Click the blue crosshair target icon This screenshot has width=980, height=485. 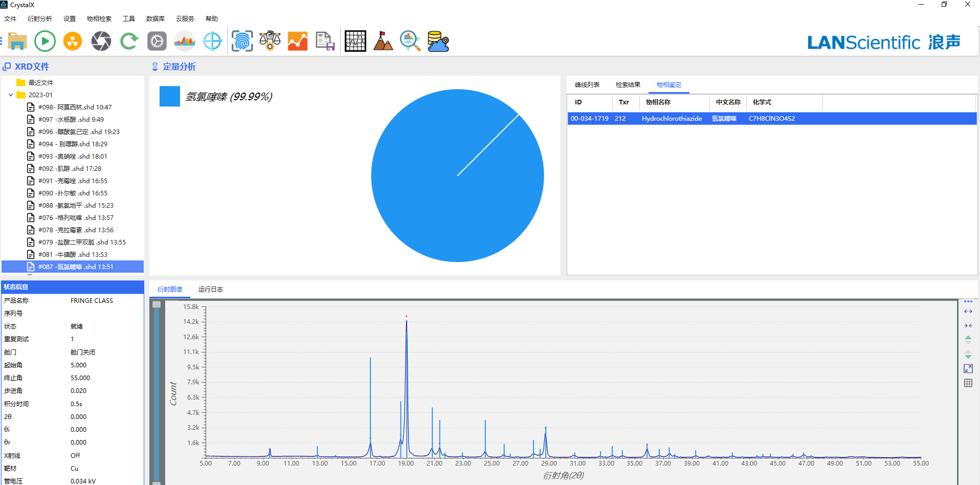pos(212,41)
